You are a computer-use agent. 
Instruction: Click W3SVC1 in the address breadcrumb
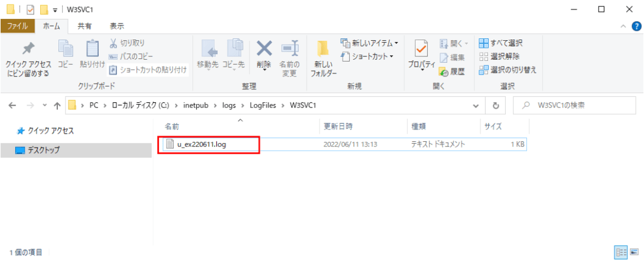tap(303, 106)
